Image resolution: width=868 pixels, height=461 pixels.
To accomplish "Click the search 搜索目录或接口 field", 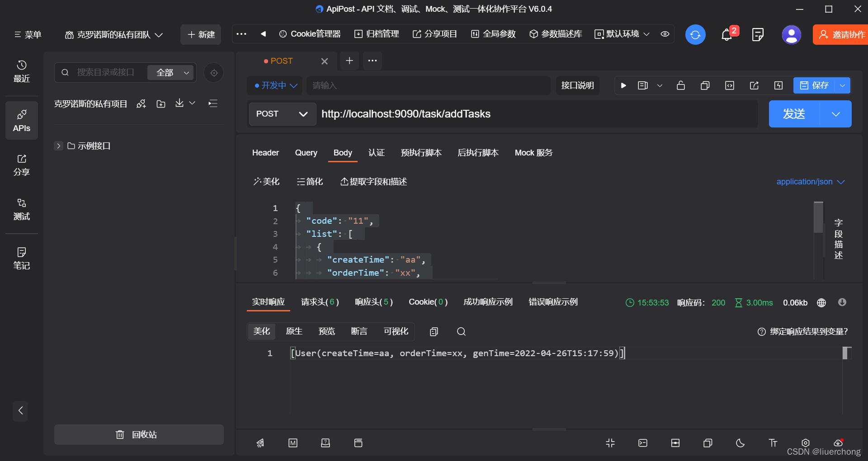I will tap(106, 73).
